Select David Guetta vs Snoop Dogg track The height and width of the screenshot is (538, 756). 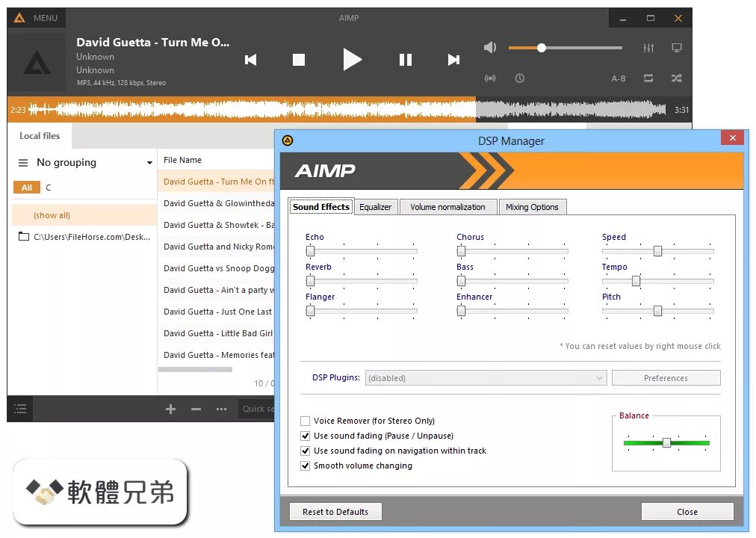tap(217, 268)
